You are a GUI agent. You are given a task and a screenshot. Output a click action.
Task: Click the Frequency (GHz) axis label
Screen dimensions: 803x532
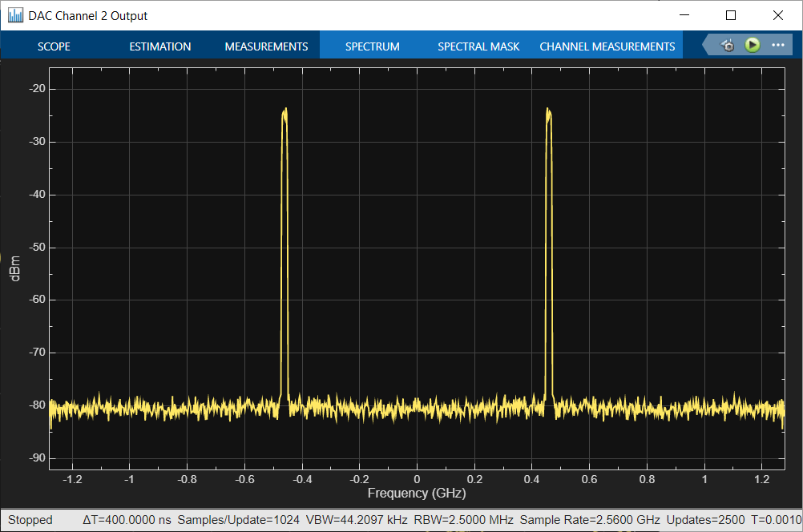[416, 493]
